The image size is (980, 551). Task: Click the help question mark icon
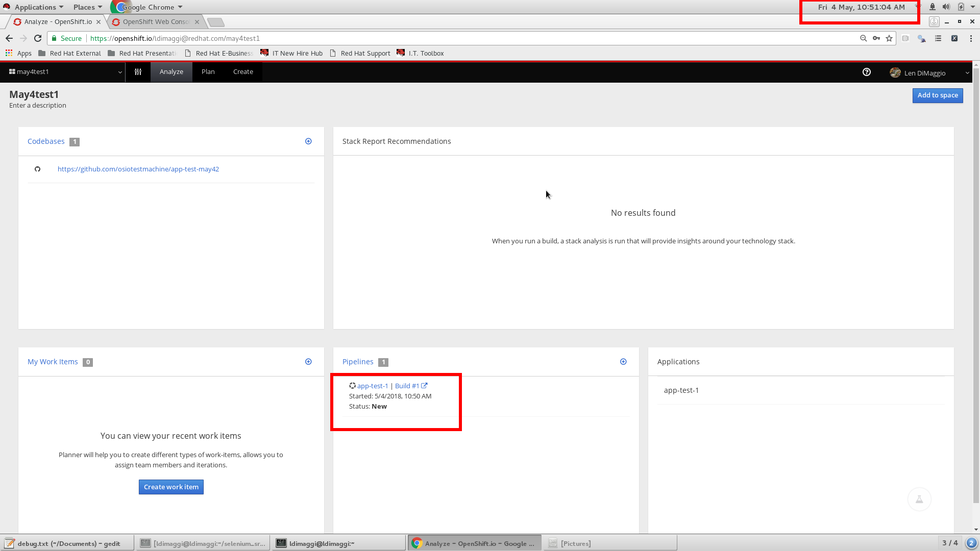pos(866,72)
